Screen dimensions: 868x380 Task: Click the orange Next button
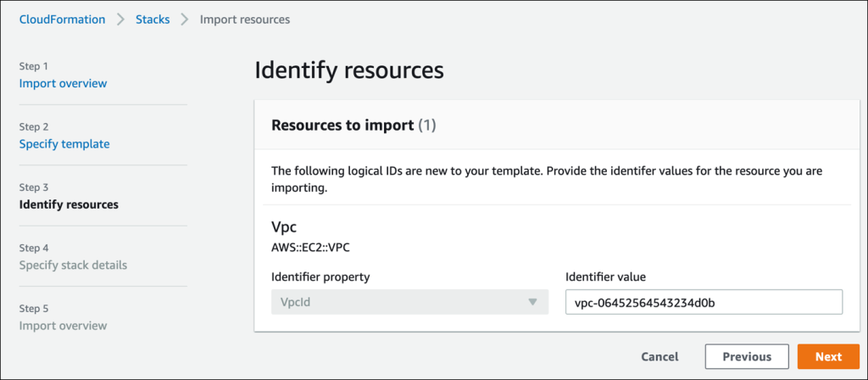[x=829, y=357]
